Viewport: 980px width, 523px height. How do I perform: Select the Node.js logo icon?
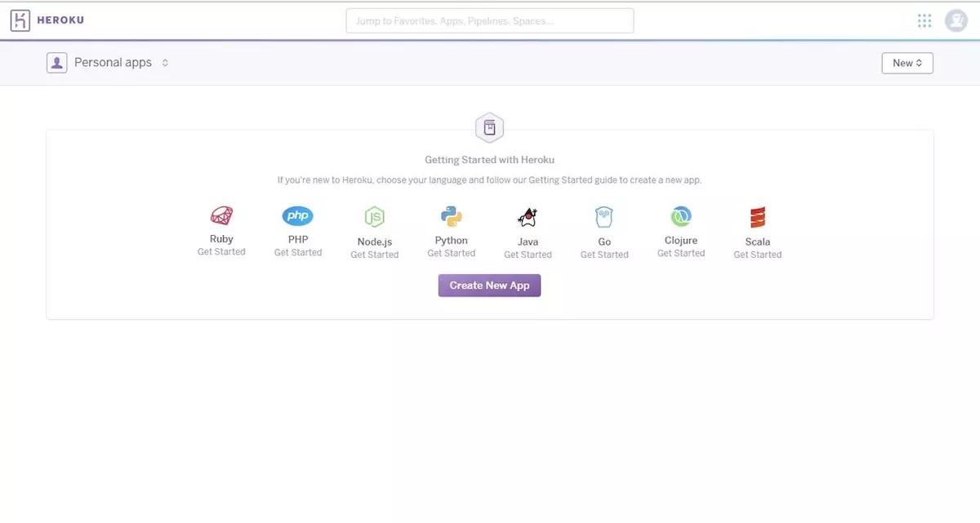click(374, 217)
